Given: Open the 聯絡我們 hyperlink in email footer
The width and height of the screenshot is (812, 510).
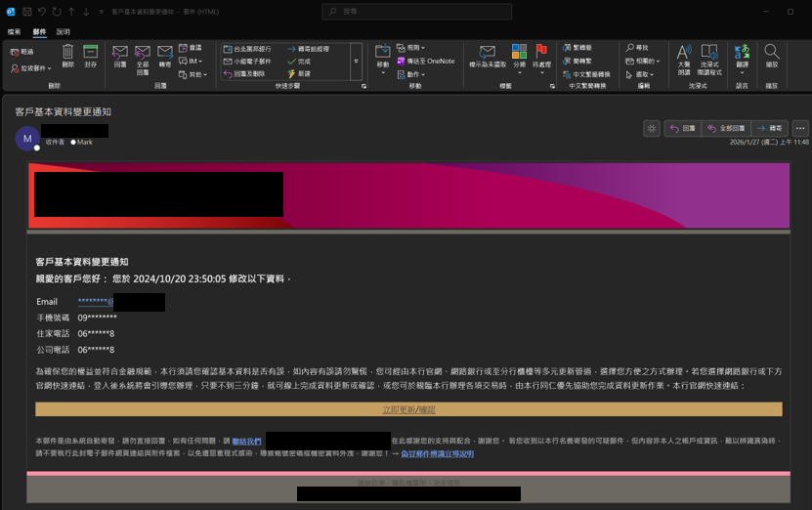Looking at the screenshot, I should pyautogui.click(x=246, y=442).
